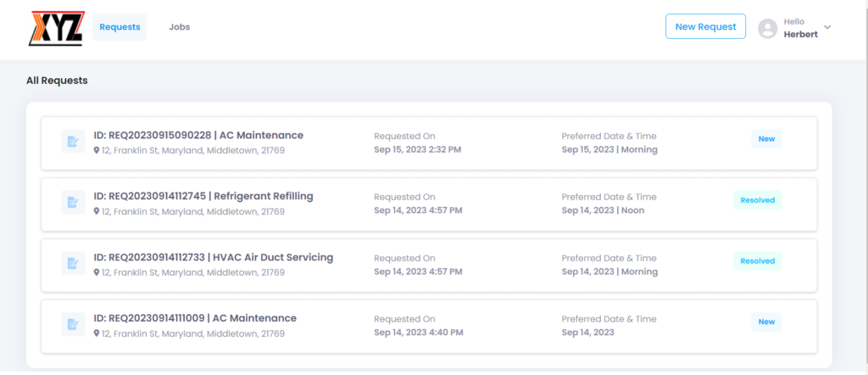
Task: Expand the user account dropdown chevron
Action: [828, 27]
